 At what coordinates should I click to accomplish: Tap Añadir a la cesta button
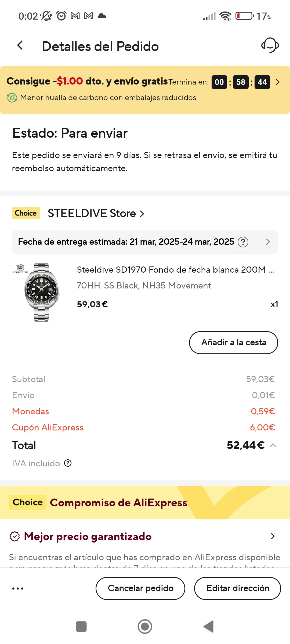point(234,343)
